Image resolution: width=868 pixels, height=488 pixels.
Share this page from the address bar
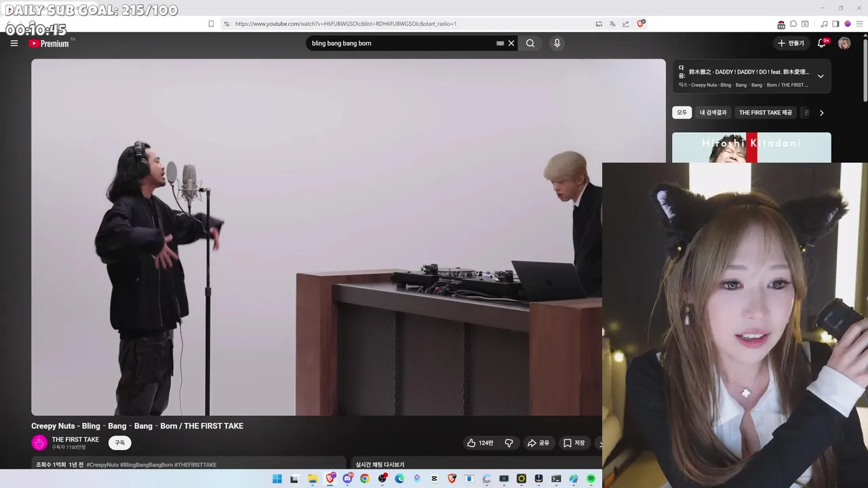tap(626, 24)
